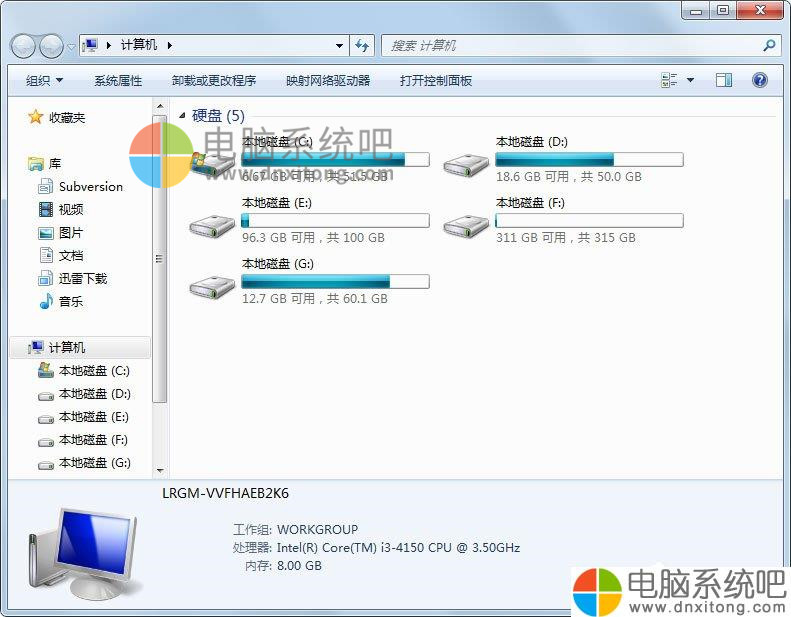The width and height of the screenshot is (791, 617).
Task: Select local disk D: drive icon
Action: (466, 164)
